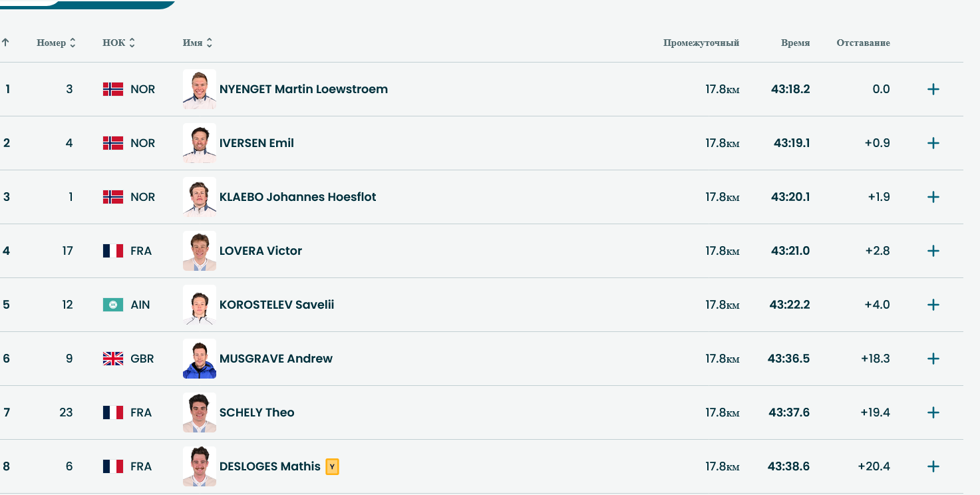Expand KLAEBO Johannes Hoesflot result details
The height and width of the screenshot is (495, 980).
pyautogui.click(x=933, y=197)
